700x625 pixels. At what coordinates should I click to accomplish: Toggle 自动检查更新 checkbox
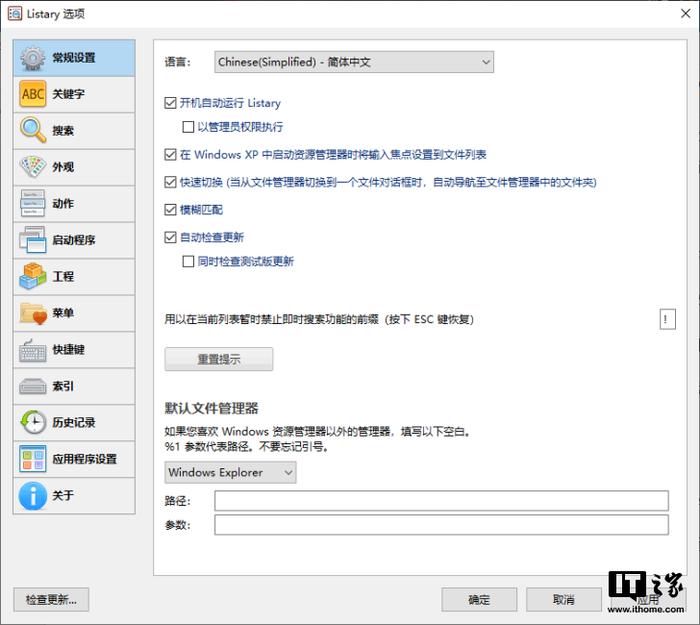pos(170,237)
